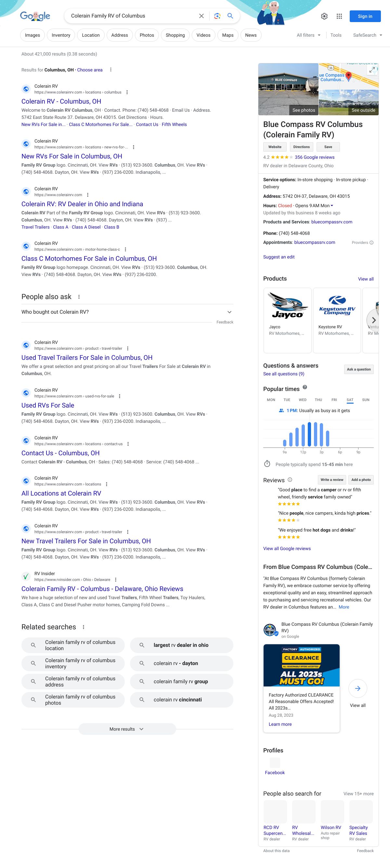Expand More results at the bottom

tap(127, 729)
